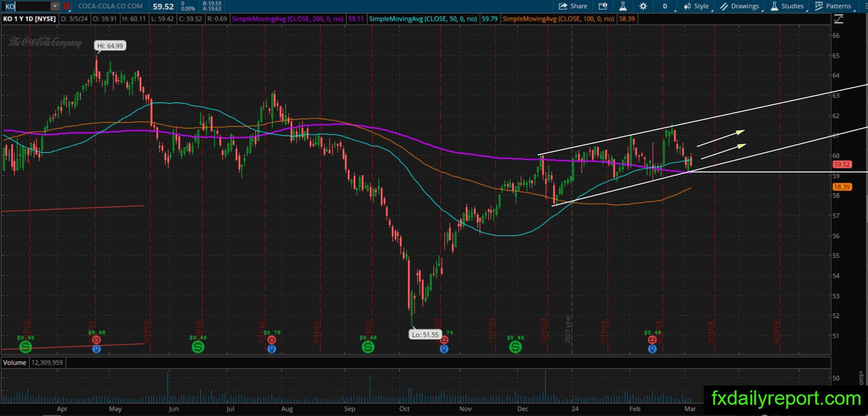Click the bold 59.52 last price in header
The height and width of the screenshot is (416, 868).
pyautogui.click(x=163, y=6)
